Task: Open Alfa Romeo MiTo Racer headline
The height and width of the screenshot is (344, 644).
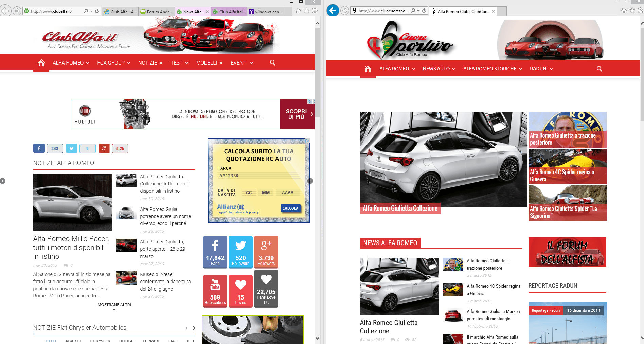Action: [71, 248]
